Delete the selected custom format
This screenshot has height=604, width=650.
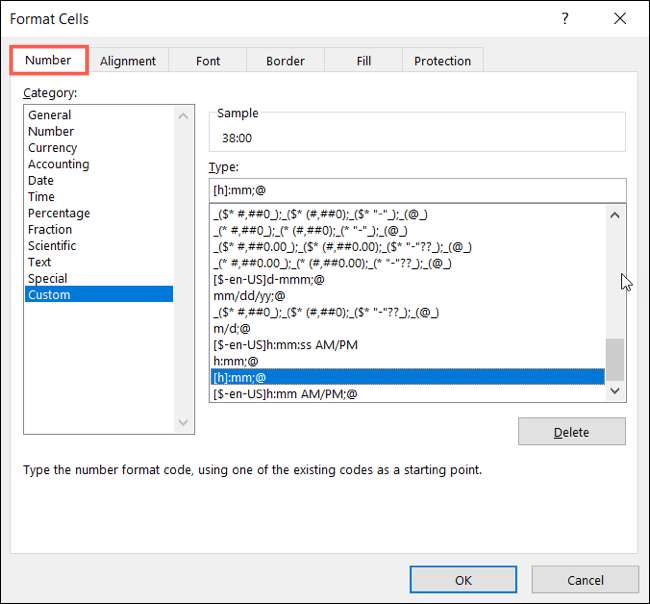[571, 432]
